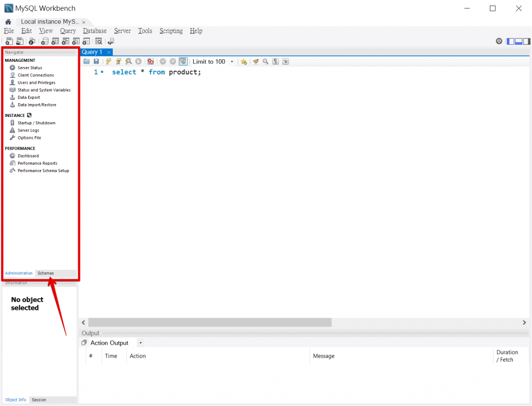Open the Help menu
This screenshot has height=406, width=532.
click(196, 31)
